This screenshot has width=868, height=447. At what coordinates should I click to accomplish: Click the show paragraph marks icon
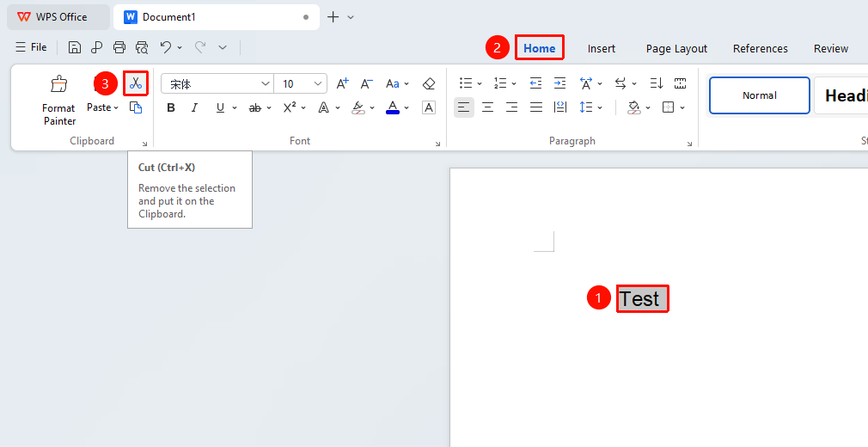[x=681, y=83]
